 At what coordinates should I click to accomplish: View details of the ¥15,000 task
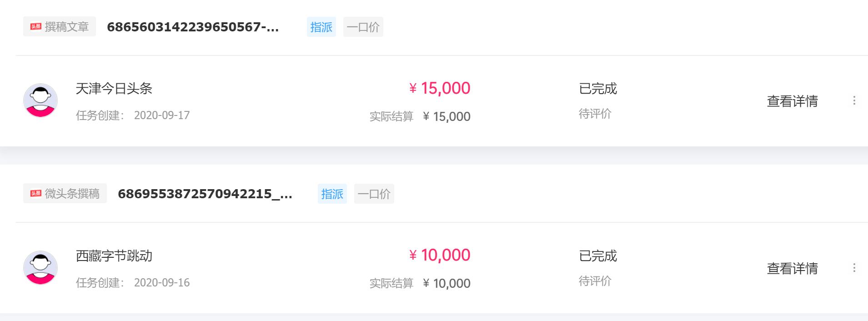click(x=792, y=101)
